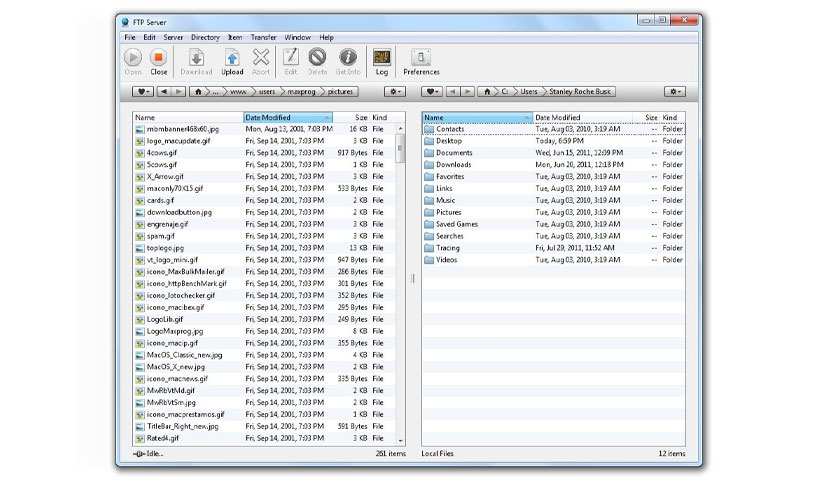836x484 pixels.
Task: Click the remote list scroll down arrow
Action: pyautogui.click(x=400, y=441)
